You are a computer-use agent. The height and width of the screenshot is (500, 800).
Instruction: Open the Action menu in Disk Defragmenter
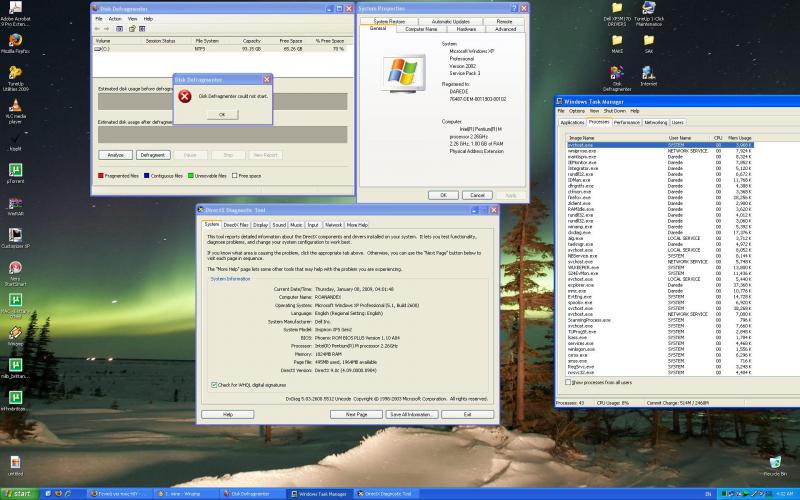click(115, 19)
